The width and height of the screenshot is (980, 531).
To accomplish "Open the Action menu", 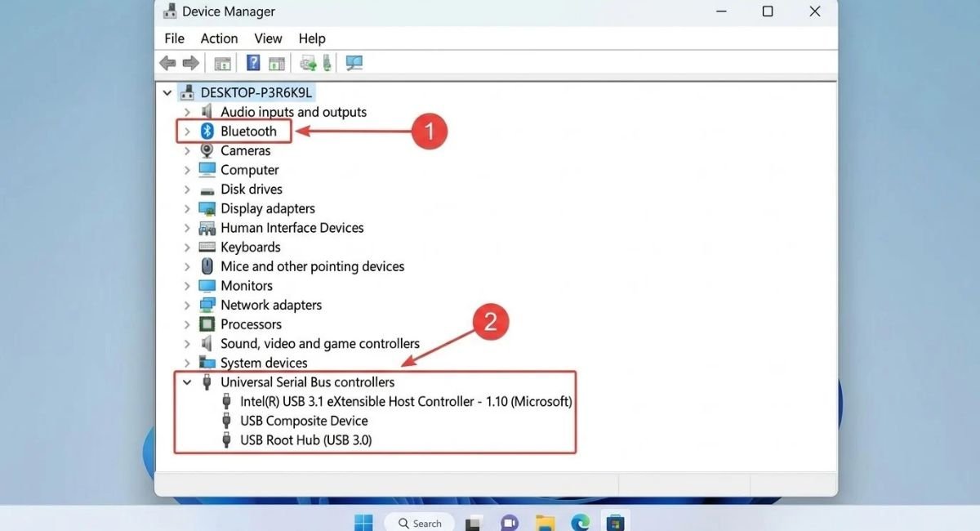I will [219, 38].
